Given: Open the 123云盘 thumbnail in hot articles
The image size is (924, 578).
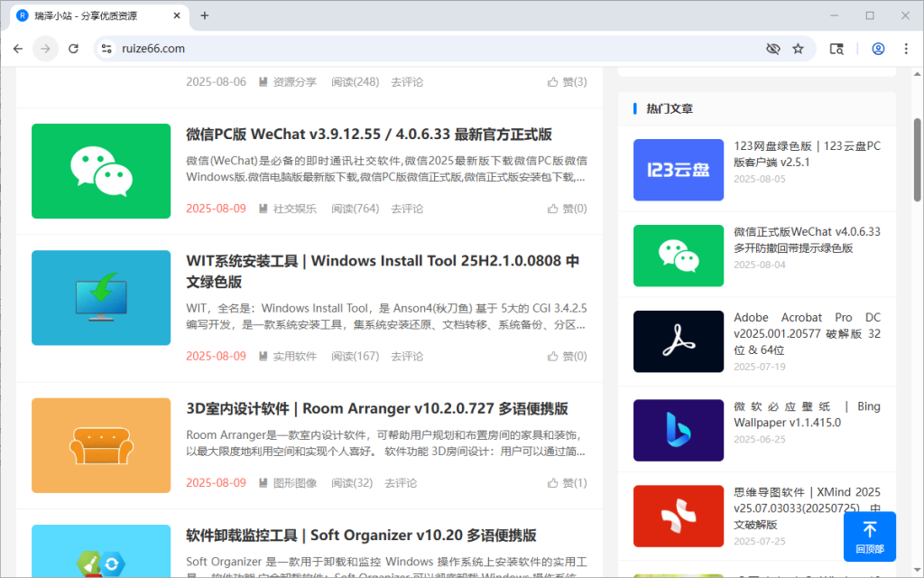Looking at the screenshot, I should (679, 170).
